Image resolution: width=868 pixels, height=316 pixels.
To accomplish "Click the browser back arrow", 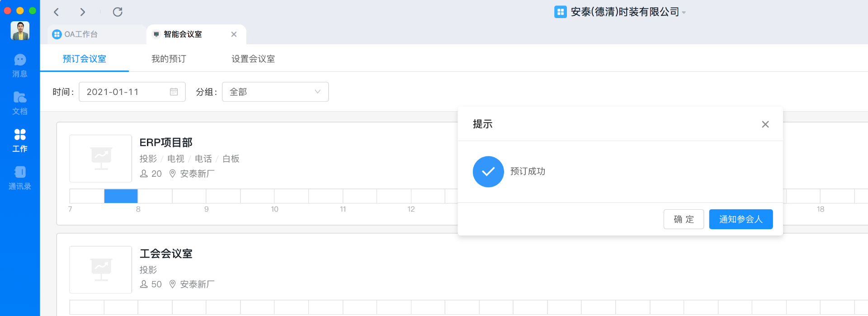I will 57,12.
